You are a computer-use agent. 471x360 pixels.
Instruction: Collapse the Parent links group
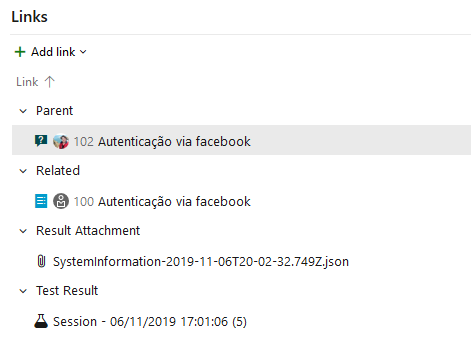click(x=23, y=111)
